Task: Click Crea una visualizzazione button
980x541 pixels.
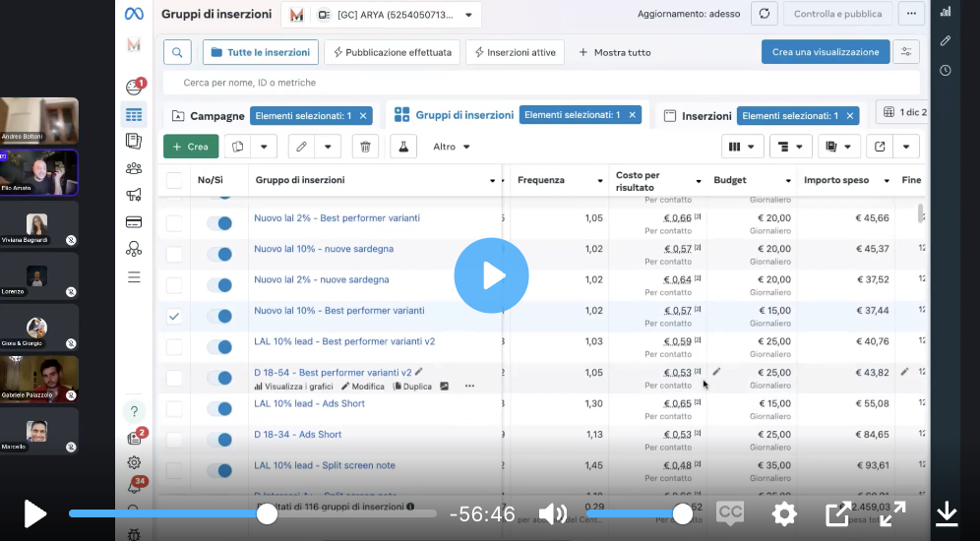Action: 825,52
